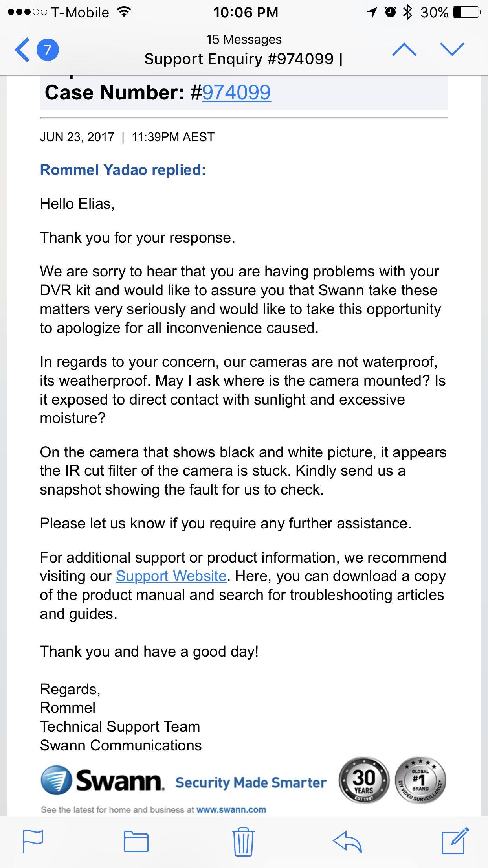Open case number 974099 link
This screenshot has width=488, height=868.
click(236, 93)
